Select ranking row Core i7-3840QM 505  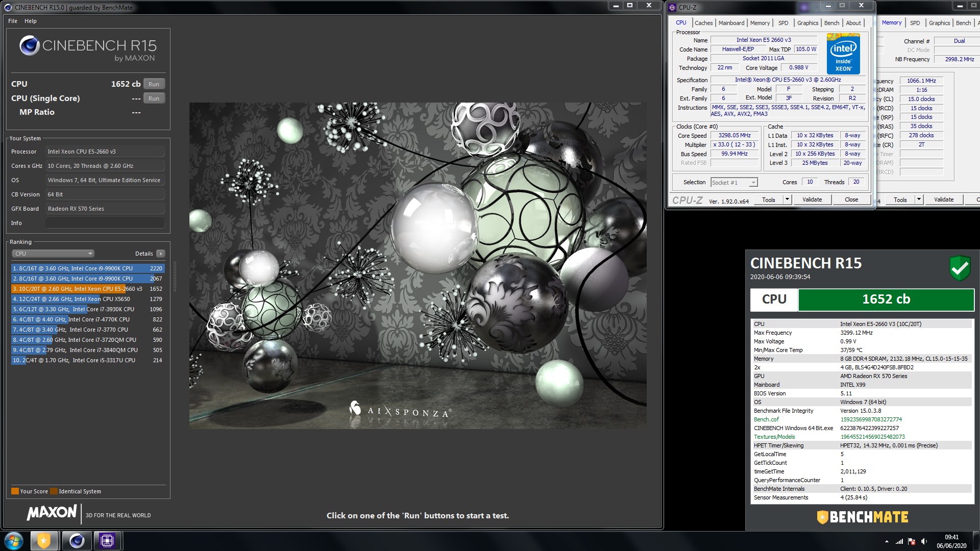click(x=87, y=350)
